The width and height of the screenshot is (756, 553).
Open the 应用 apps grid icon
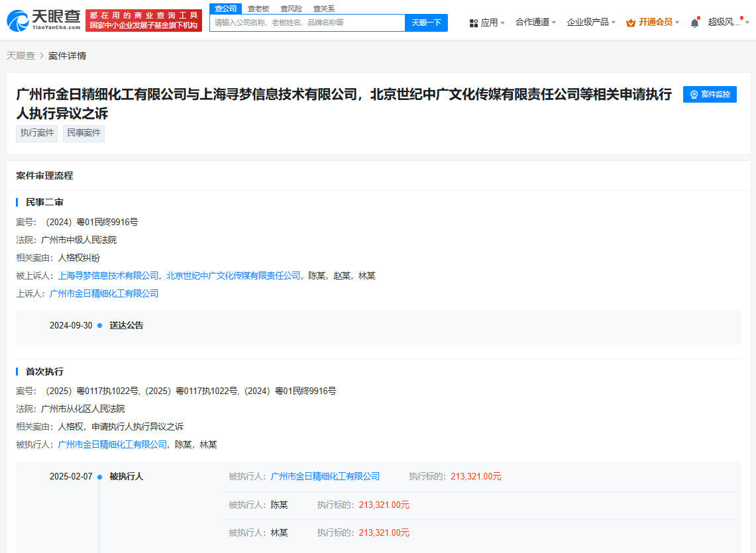[474, 22]
